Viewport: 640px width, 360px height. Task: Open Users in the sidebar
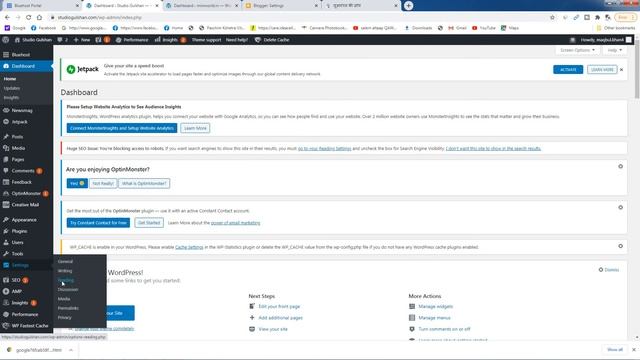[27, 242]
